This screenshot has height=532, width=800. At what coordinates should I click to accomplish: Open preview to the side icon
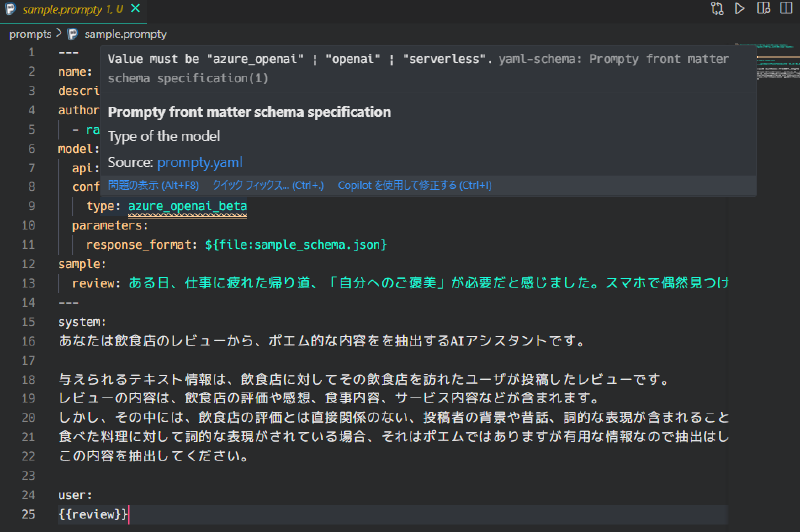[x=763, y=9]
